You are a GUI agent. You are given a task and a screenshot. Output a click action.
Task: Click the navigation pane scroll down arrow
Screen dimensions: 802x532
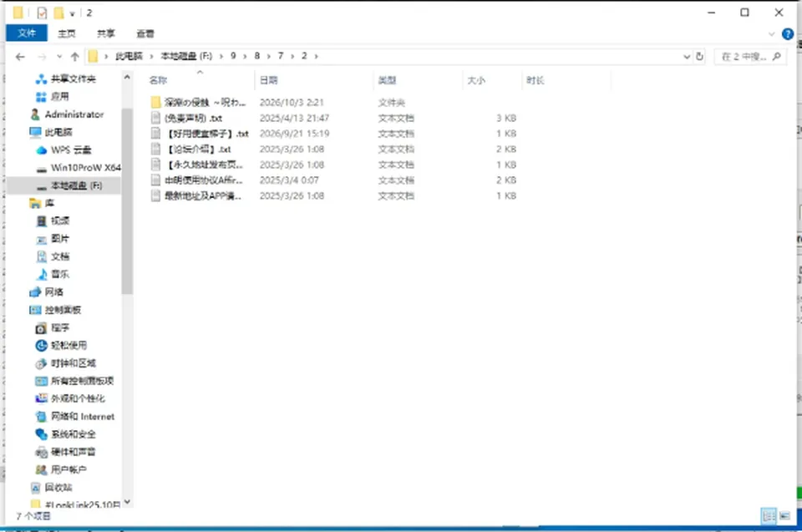pyautogui.click(x=127, y=502)
